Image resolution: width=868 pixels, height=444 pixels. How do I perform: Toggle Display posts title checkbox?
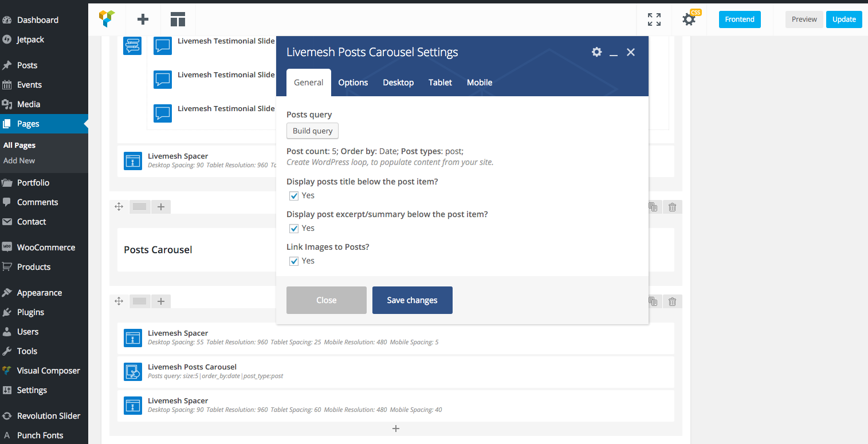click(294, 196)
